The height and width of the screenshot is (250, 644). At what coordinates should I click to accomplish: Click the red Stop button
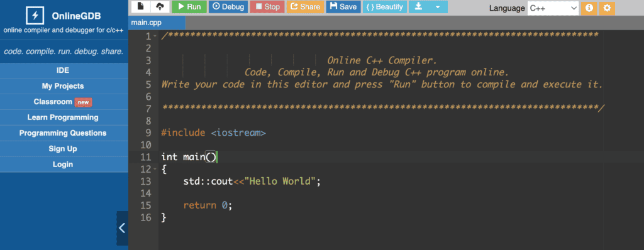pyautogui.click(x=267, y=6)
